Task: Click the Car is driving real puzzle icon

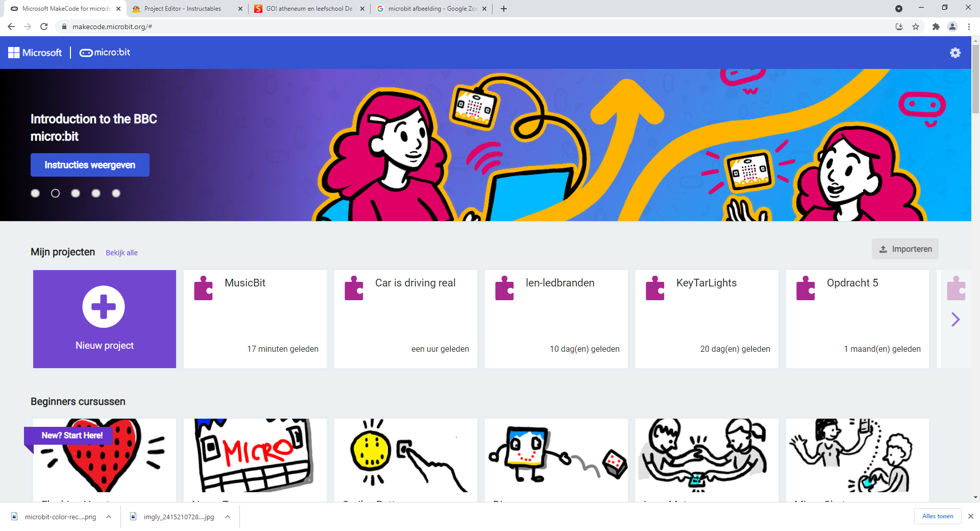Action: tap(354, 288)
